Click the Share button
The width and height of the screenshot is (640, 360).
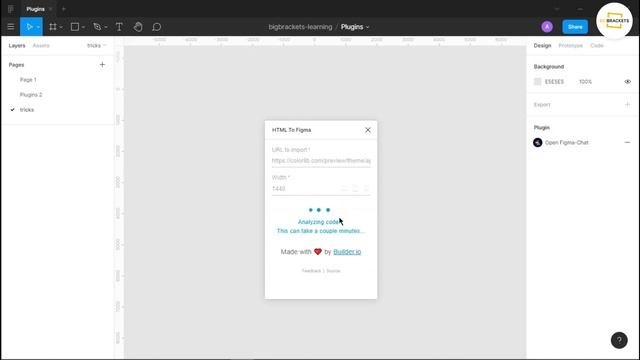[x=575, y=27]
